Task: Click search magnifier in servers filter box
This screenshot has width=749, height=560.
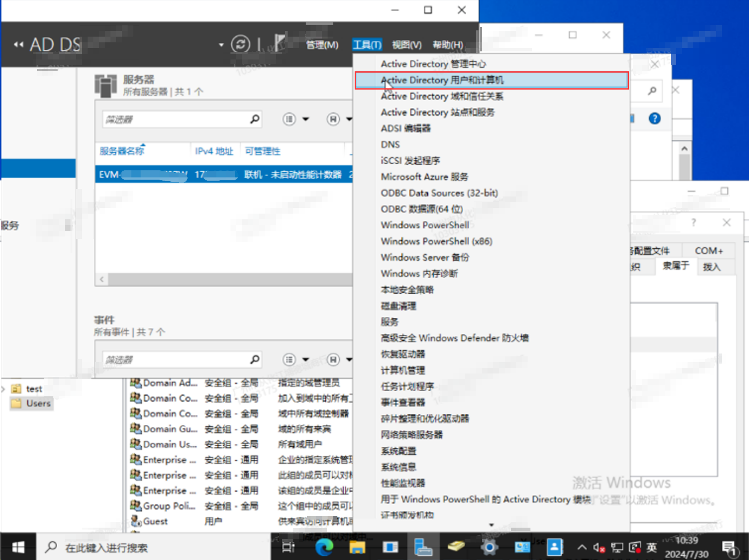Action: pos(255,119)
